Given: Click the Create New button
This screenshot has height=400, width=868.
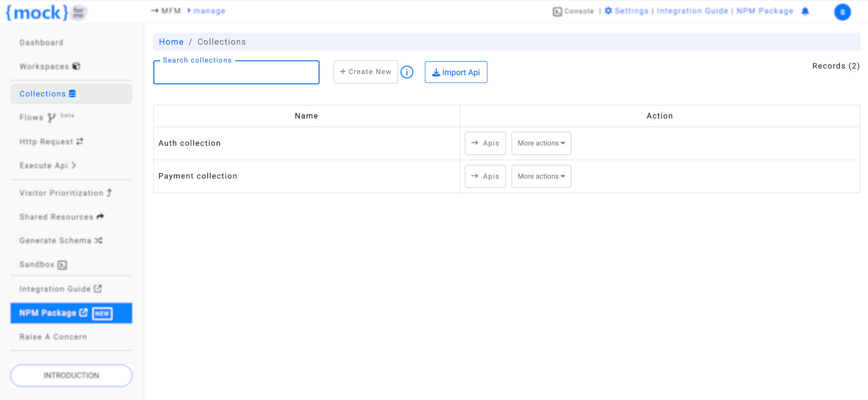Looking at the screenshot, I should pos(365,72).
